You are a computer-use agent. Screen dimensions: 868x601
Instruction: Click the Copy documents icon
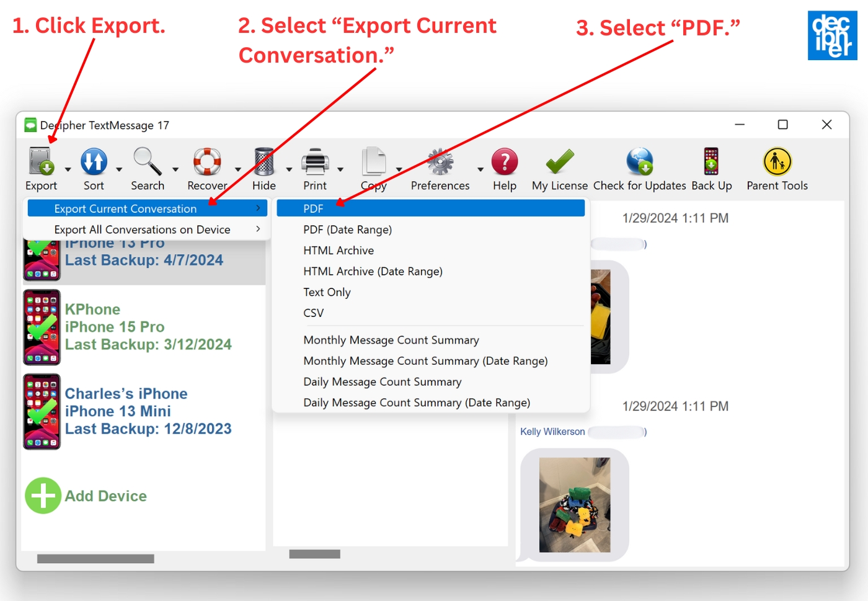coord(373,162)
